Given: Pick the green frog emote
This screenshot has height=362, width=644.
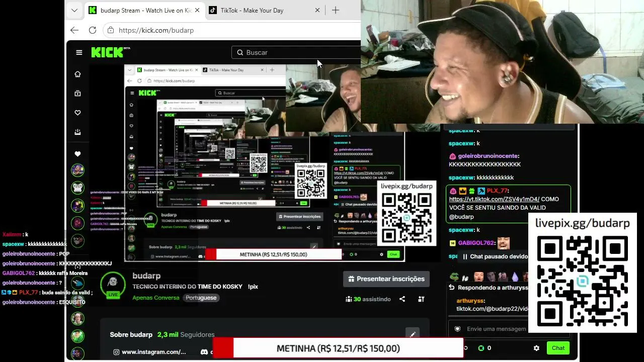Looking at the screenshot, I should (x=454, y=277).
